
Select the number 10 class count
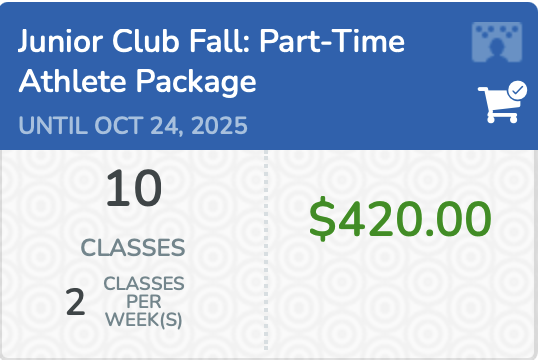(x=133, y=188)
